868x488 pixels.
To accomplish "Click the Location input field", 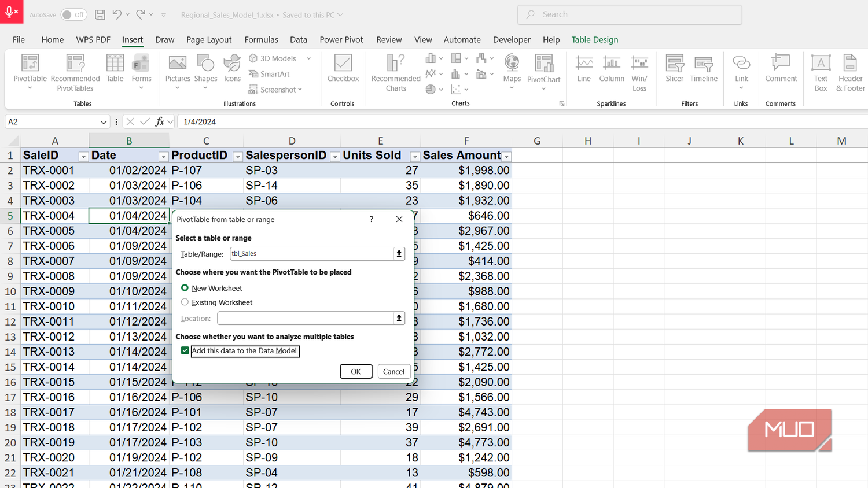I will click(x=306, y=318).
